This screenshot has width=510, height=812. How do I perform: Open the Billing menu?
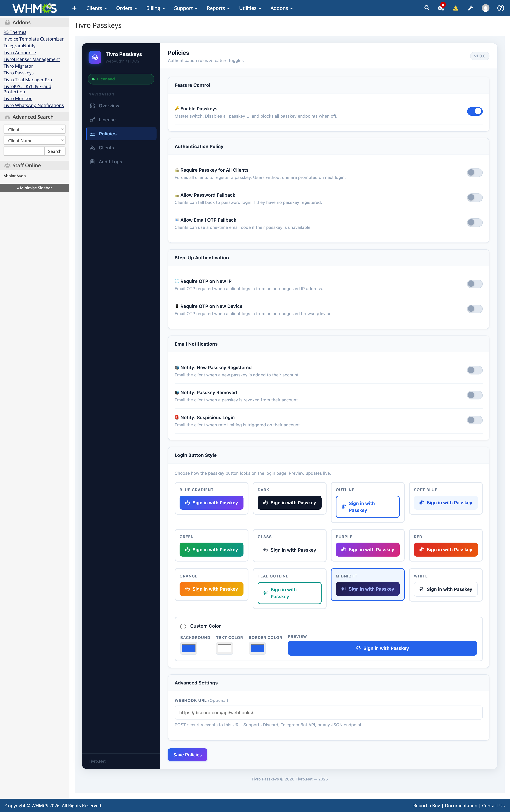point(155,8)
